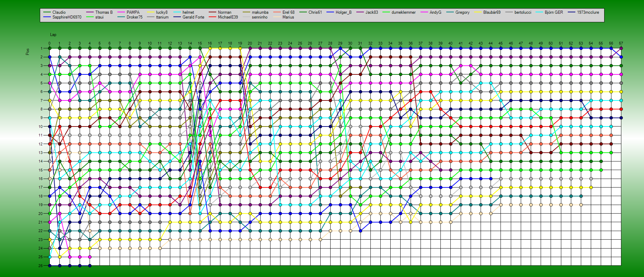Click the Marius legend label

tap(288, 17)
